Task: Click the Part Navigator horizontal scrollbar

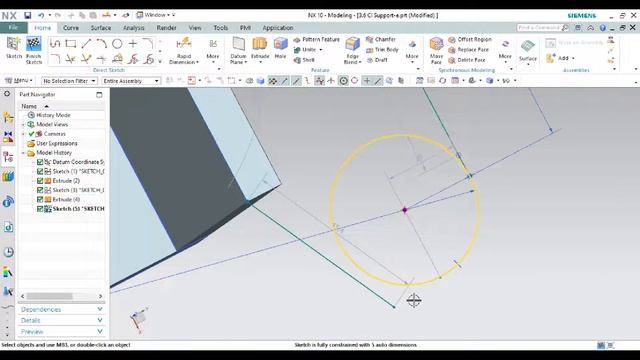Action: click(x=61, y=296)
